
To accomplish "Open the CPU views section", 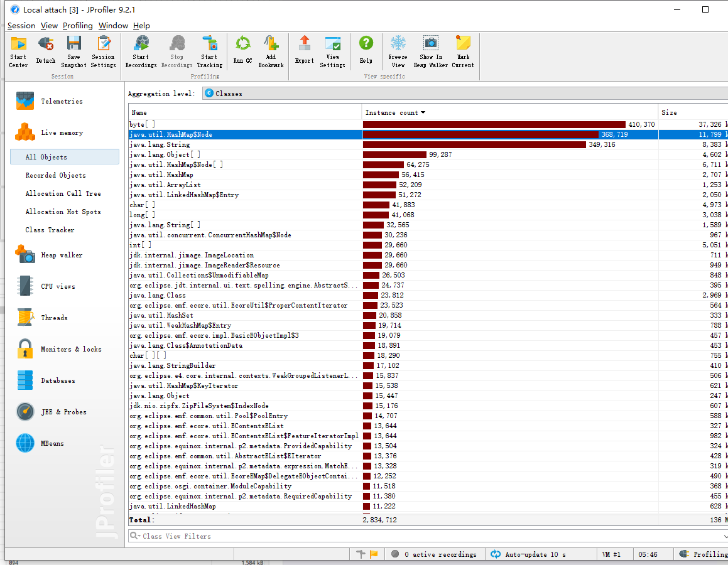I will (x=45, y=286).
